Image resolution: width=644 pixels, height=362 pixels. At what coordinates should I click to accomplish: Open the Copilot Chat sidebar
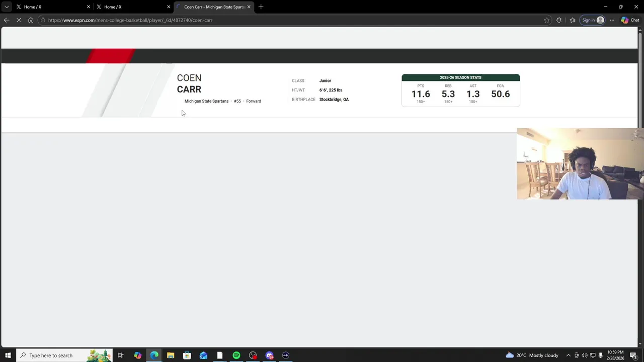(x=630, y=20)
